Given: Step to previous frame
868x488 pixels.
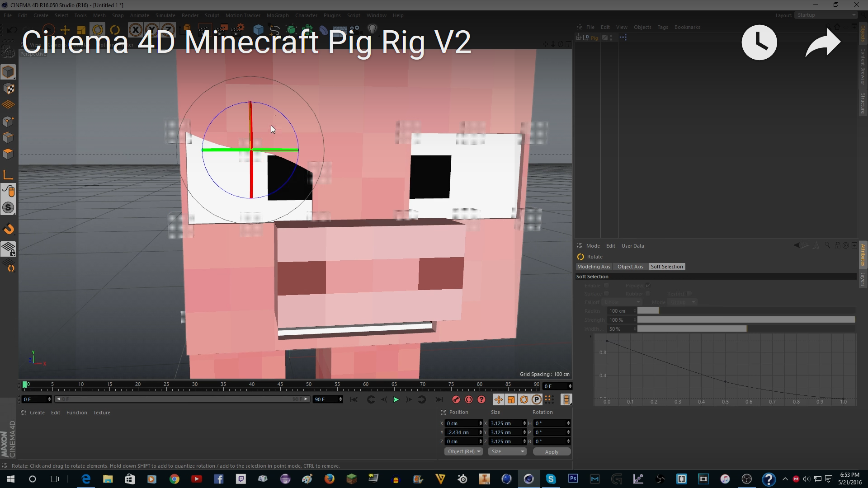Looking at the screenshot, I should (384, 399).
